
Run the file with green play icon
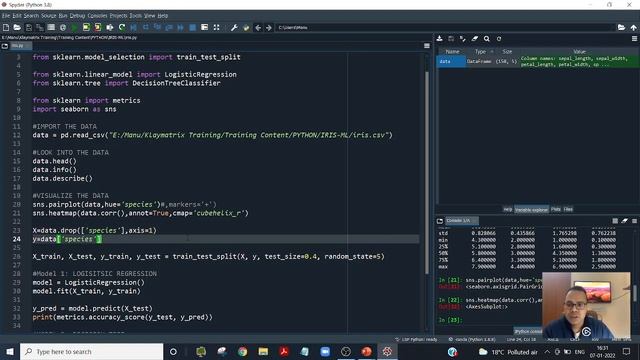tap(74, 27)
